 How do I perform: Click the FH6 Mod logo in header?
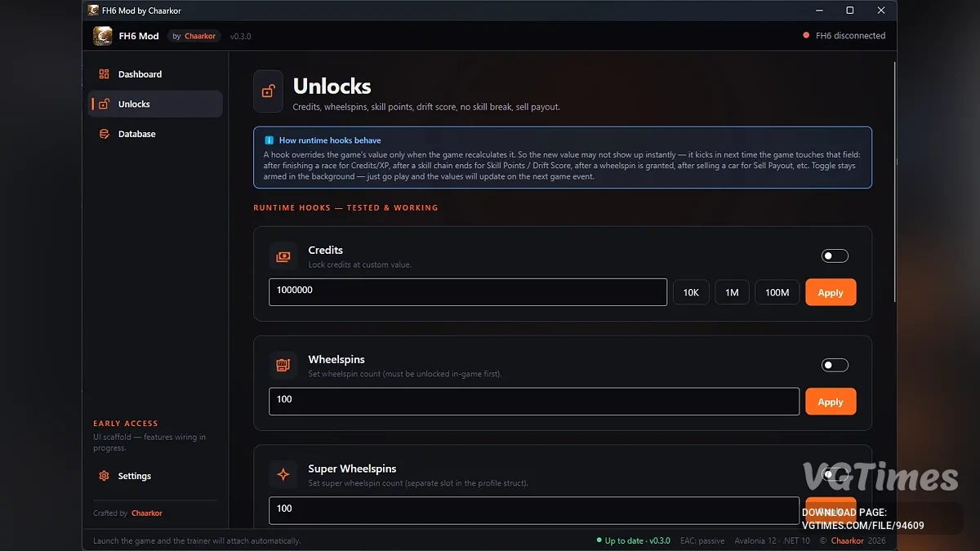(x=103, y=36)
